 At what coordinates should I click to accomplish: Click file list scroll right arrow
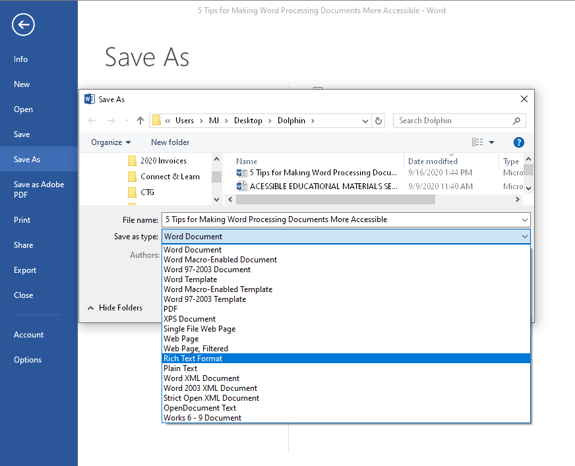point(517,199)
